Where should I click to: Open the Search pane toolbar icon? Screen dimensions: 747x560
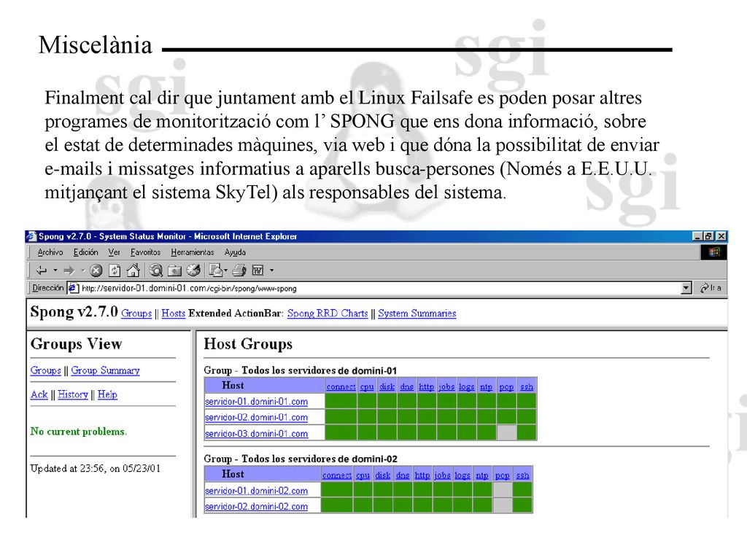[156, 271]
